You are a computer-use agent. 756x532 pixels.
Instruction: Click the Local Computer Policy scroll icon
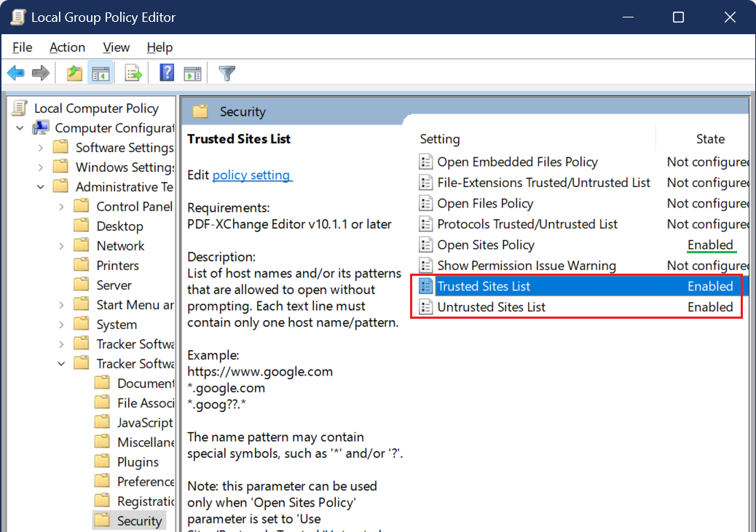19,108
